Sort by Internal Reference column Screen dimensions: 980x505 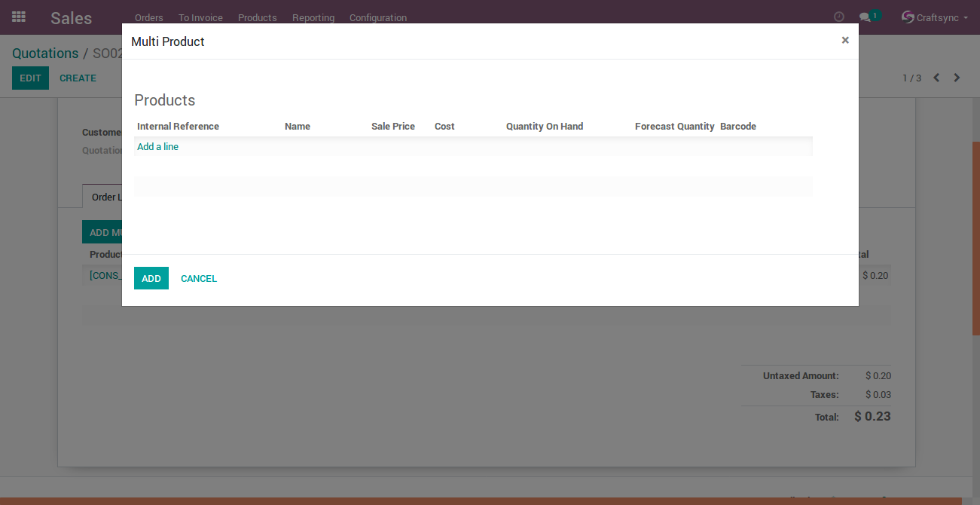[x=179, y=127]
